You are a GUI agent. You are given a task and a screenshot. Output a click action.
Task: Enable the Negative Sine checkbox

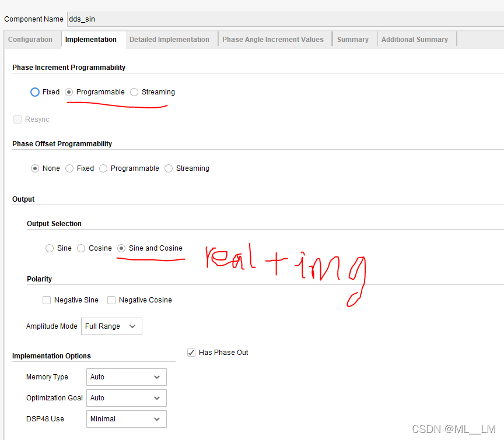[x=47, y=300]
